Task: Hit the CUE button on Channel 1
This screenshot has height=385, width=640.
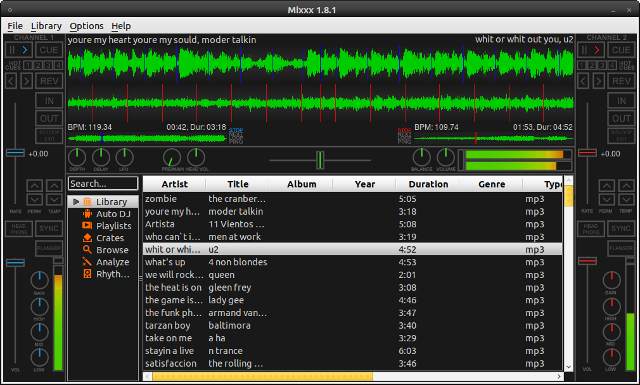Action: [x=49, y=50]
